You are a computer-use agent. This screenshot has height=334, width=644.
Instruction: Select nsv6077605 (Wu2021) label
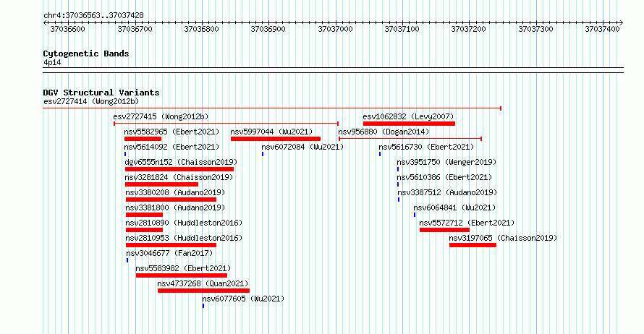click(243, 299)
